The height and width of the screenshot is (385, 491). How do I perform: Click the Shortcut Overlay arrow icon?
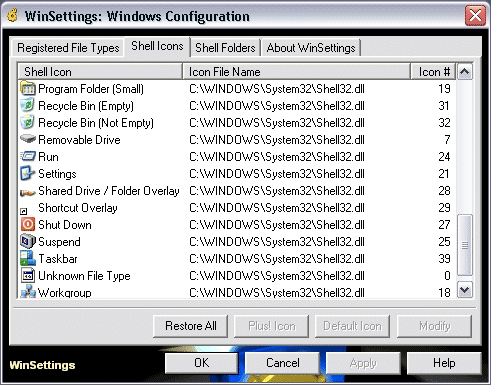[x=24, y=211]
